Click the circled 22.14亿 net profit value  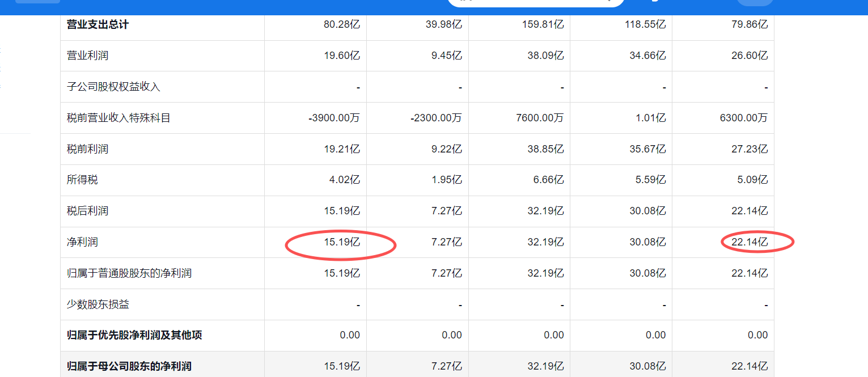coord(750,243)
